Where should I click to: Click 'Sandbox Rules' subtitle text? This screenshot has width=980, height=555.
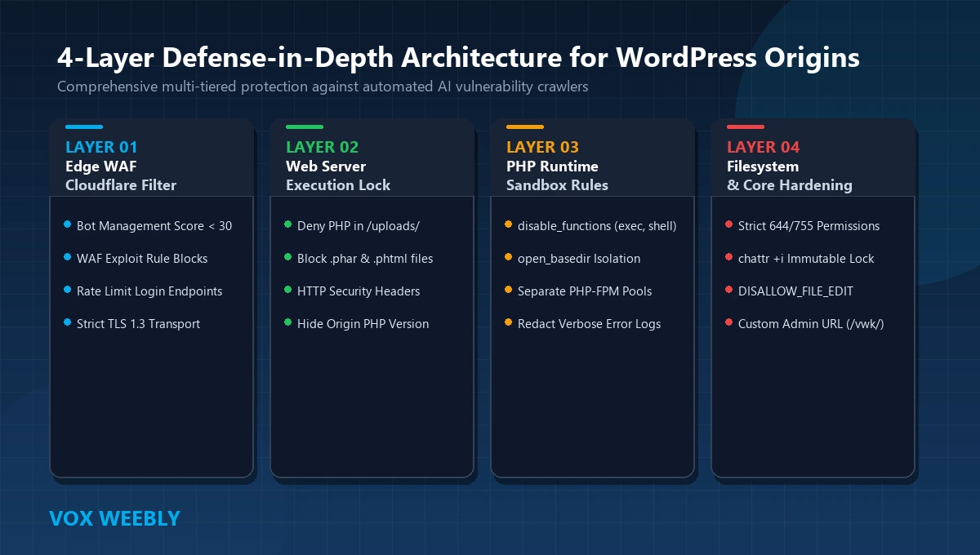[x=557, y=185]
